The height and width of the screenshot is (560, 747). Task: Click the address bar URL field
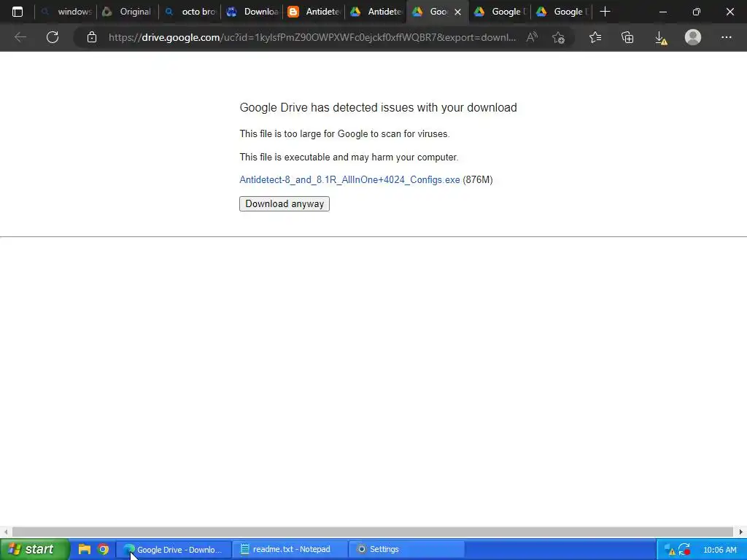pyautogui.click(x=312, y=37)
